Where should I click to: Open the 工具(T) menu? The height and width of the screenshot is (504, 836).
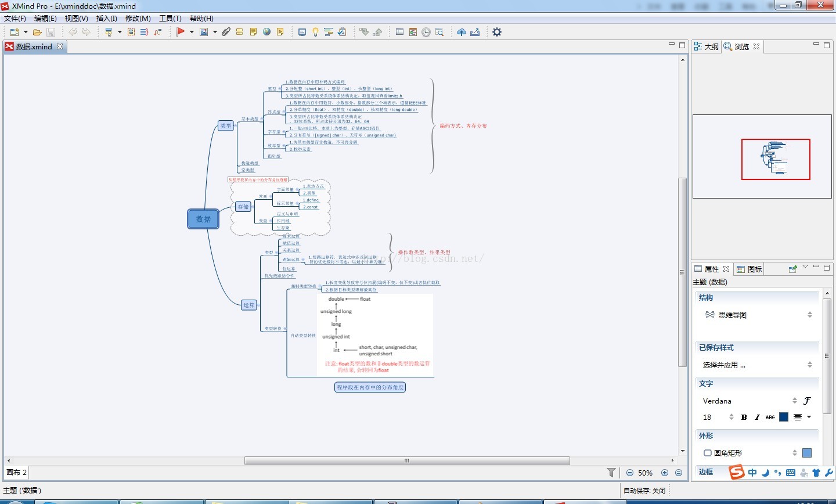[170, 19]
